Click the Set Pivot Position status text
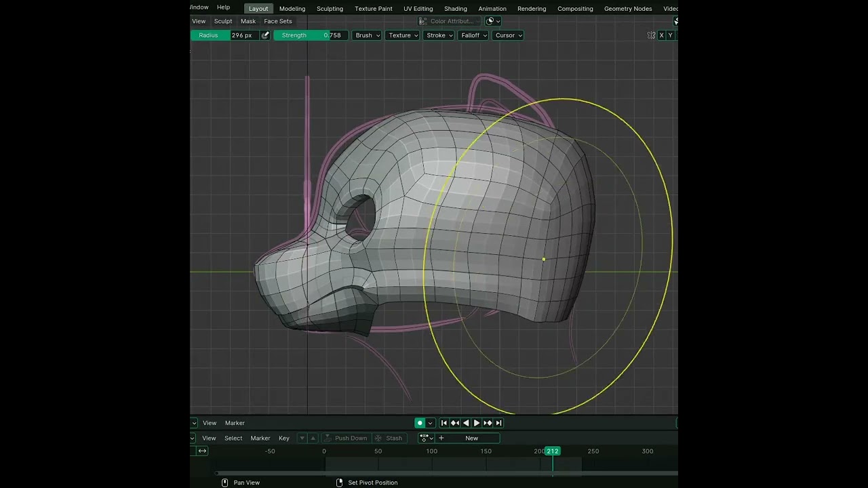The width and height of the screenshot is (868, 488). pos(373,483)
